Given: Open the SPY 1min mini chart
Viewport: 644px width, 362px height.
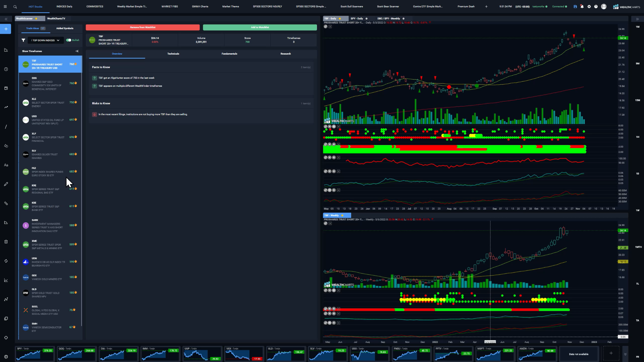Looking at the screenshot, I should point(35,354).
